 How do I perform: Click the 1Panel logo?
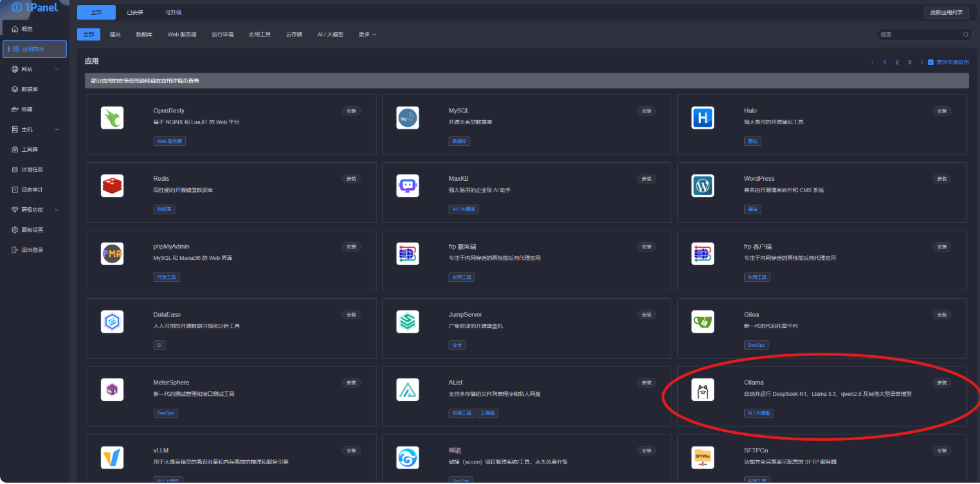point(35,7)
